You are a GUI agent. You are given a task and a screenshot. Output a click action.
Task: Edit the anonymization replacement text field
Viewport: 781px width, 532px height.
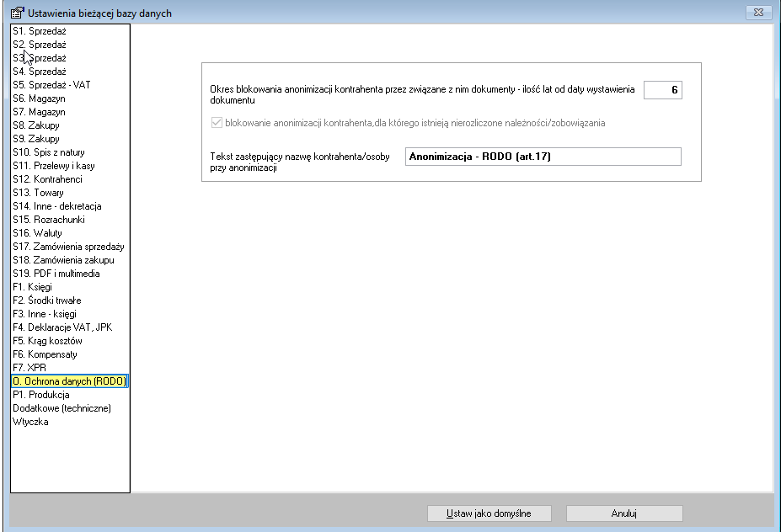pos(542,157)
